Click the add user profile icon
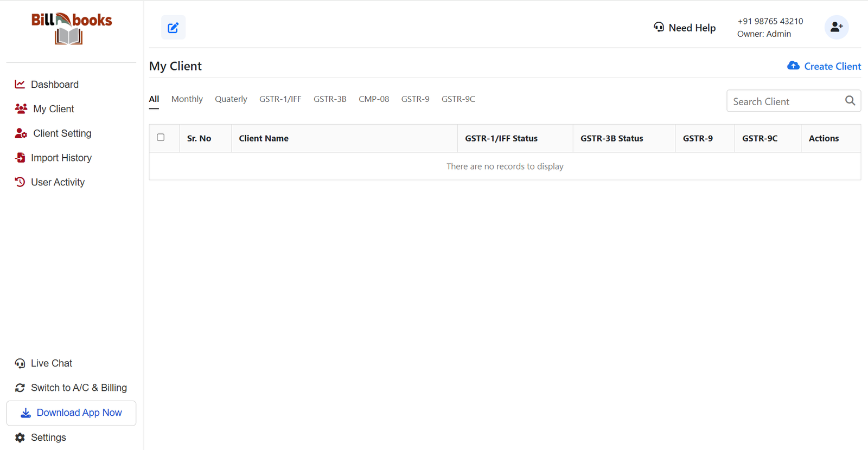868x450 pixels. pyautogui.click(x=836, y=27)
